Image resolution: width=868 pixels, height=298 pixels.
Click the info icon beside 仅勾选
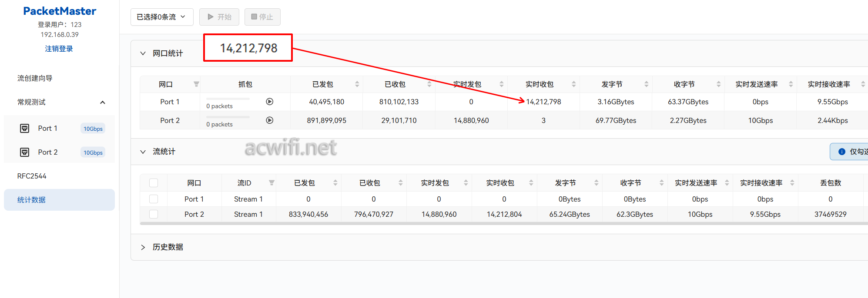tap(841, 152)
